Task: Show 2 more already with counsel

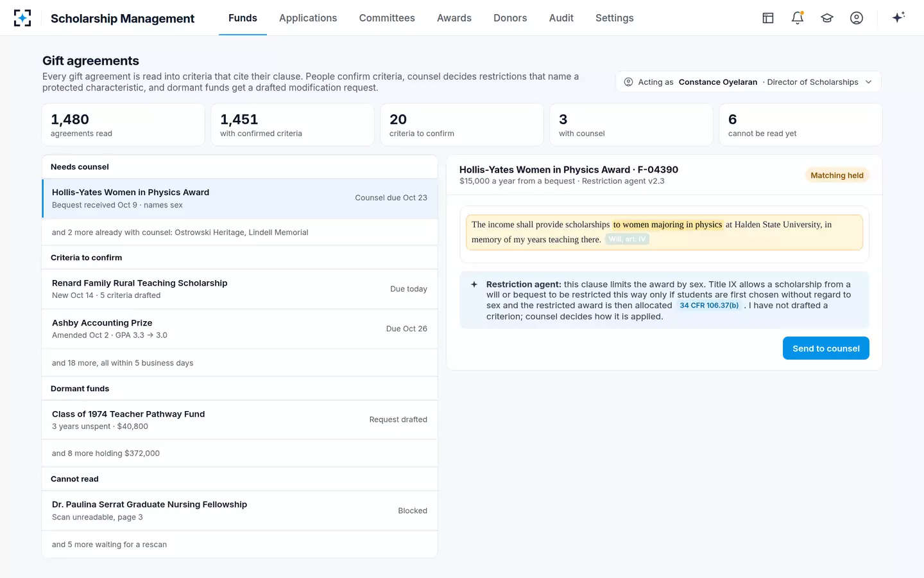Action: [240, 232]
